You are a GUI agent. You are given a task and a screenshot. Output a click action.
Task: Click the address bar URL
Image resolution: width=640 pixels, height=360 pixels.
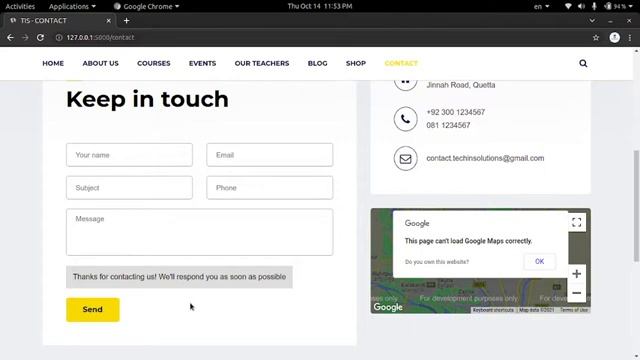(100, 38)
